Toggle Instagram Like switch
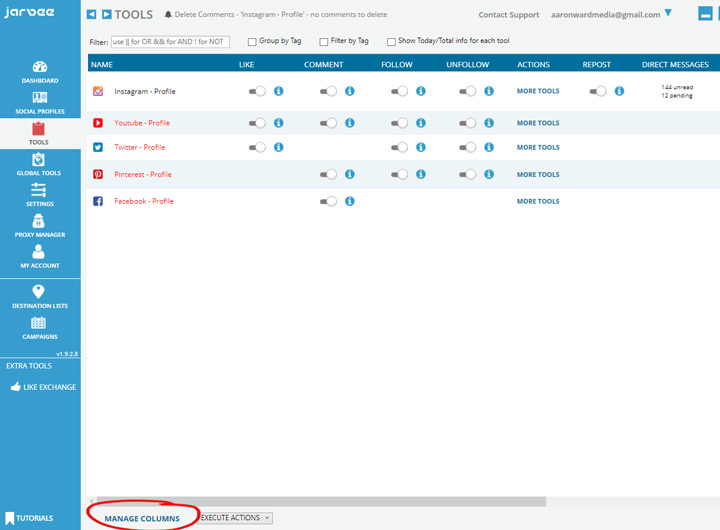 (x=257, y=91)
